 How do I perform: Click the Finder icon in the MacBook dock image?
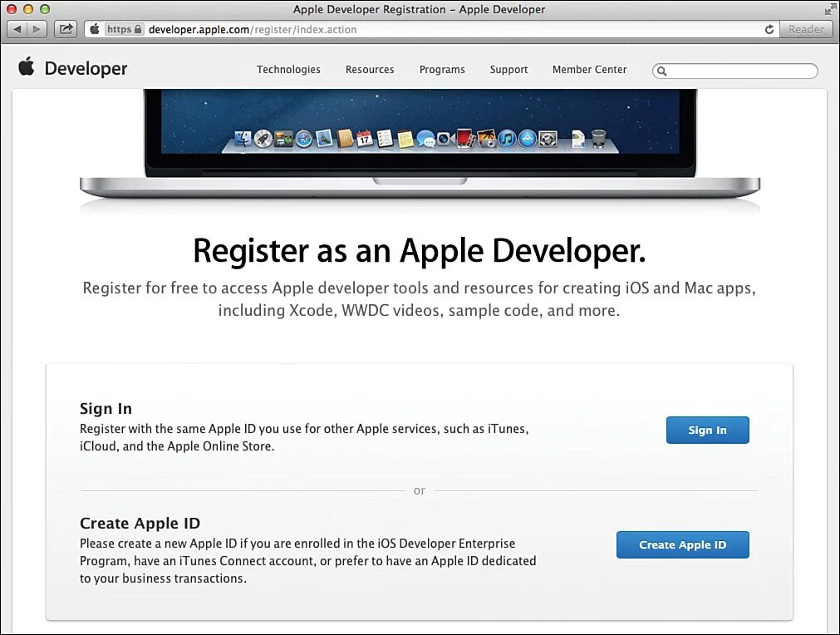tap(243, 139)
